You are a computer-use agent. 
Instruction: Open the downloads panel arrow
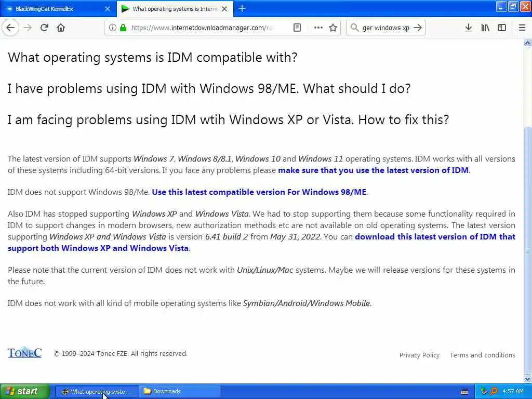coord(469,28)
